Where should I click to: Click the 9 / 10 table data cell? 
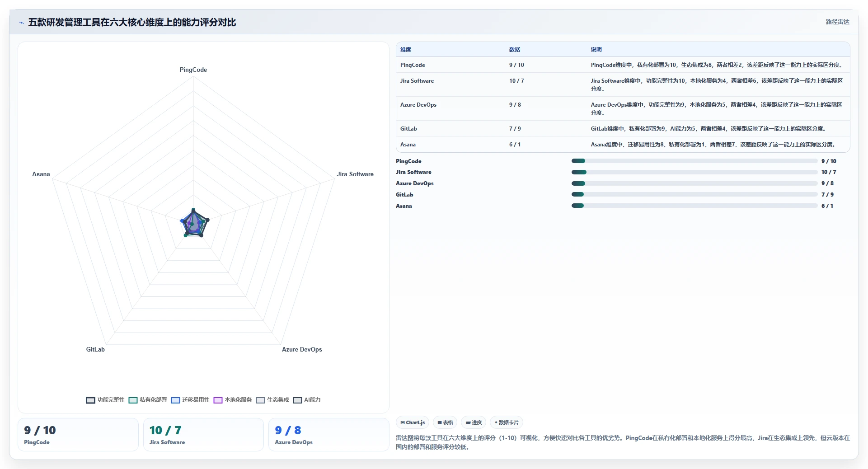pos(516,65)
